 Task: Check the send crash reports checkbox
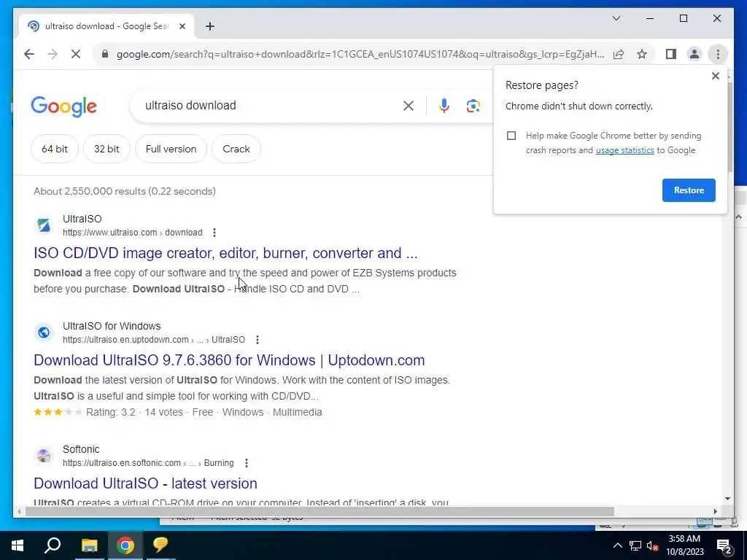511,136
